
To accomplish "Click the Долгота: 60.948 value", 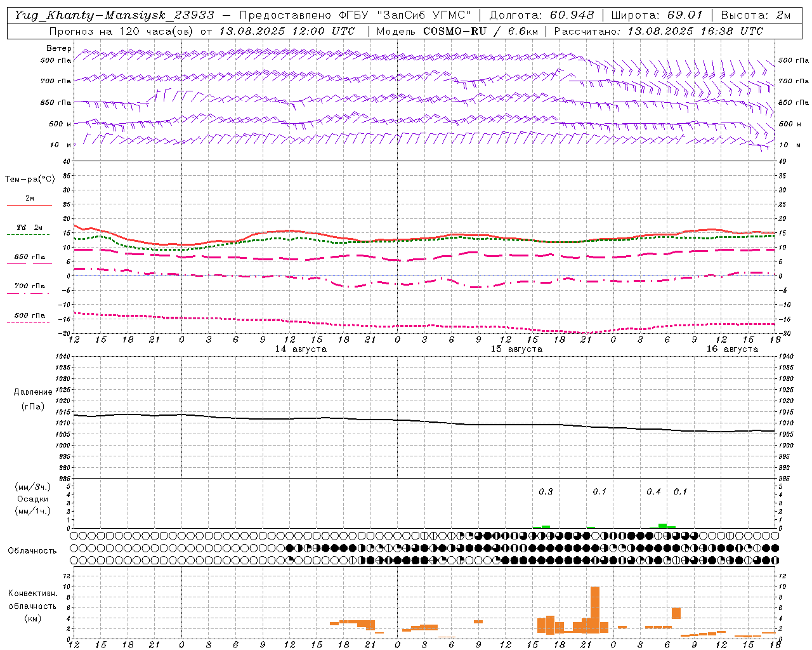I will (x=542, y=15).
